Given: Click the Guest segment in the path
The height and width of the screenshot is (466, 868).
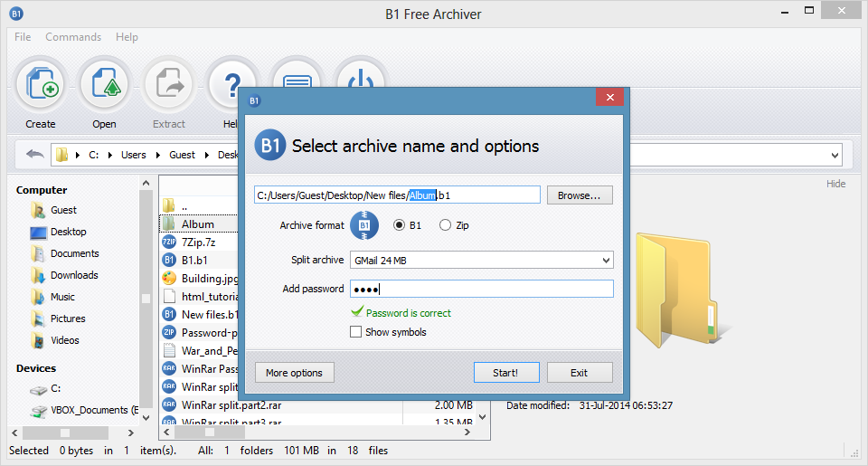Looking at the screenshot, I should (182, 155).
